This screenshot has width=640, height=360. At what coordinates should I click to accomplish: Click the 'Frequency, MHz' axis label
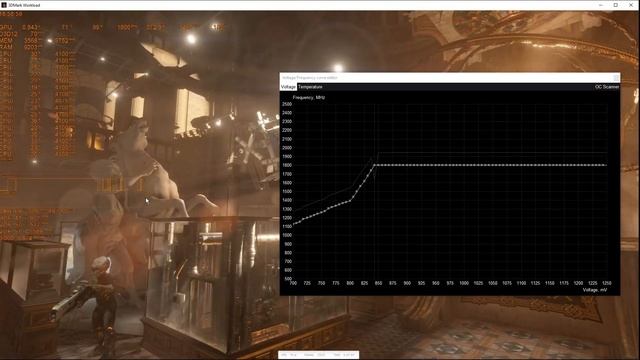point(309,98)
